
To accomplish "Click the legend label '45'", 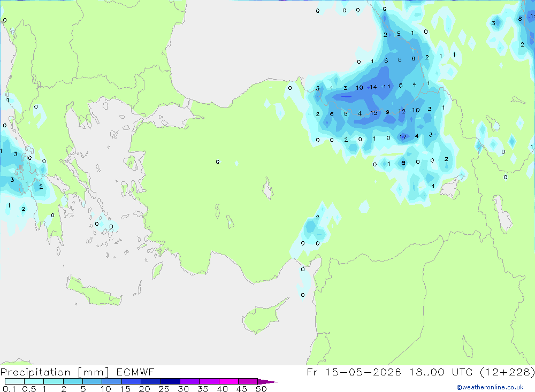I will (x=242, y=389).
